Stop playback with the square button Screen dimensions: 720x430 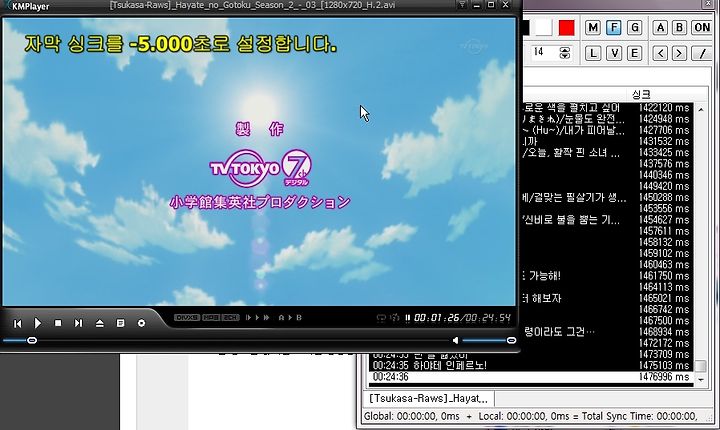(x=58, y=323)
